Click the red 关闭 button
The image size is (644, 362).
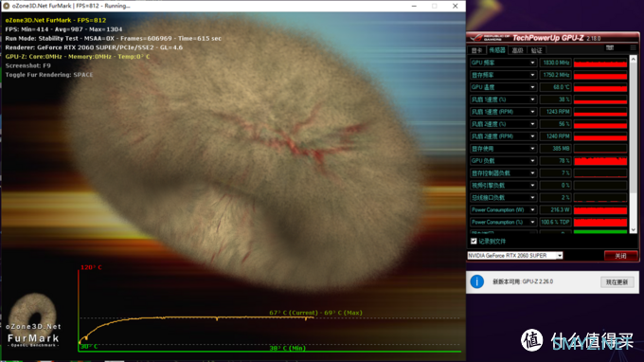coord(620,256)
